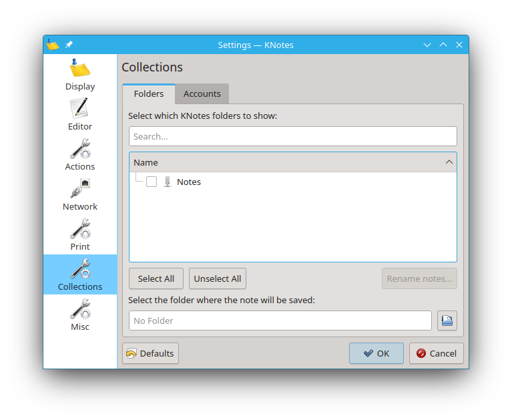Screen dimensions: 512x420
Task: Toggle sort order arrow in Name header
Action: [449, 162]
